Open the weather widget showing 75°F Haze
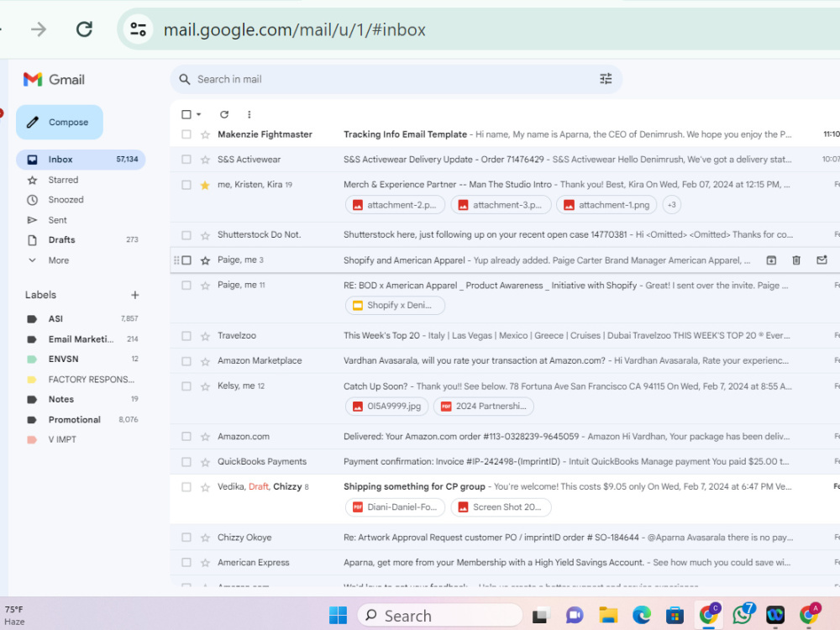 pyautogui.click(x=15, y=616)
